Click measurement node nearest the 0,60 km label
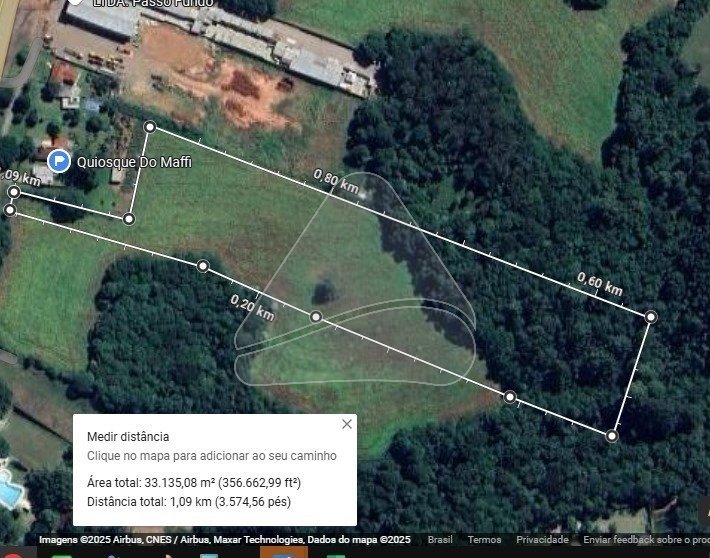The image size is (710, 558). coord(651,317)
